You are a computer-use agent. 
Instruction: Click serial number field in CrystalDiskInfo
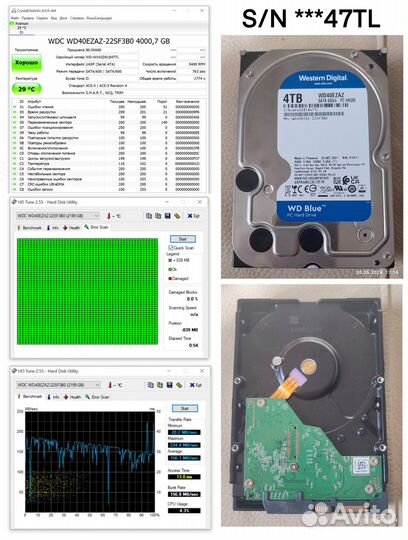click(x=112, y=57)
